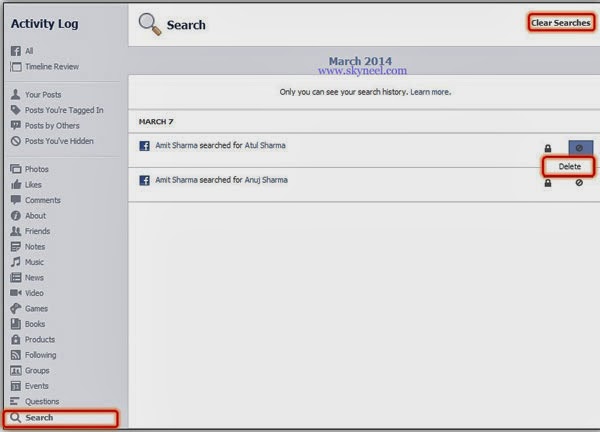The image size is (600, 432).
Task: Choose Delete from the dropdown menu
Action: 569,166
